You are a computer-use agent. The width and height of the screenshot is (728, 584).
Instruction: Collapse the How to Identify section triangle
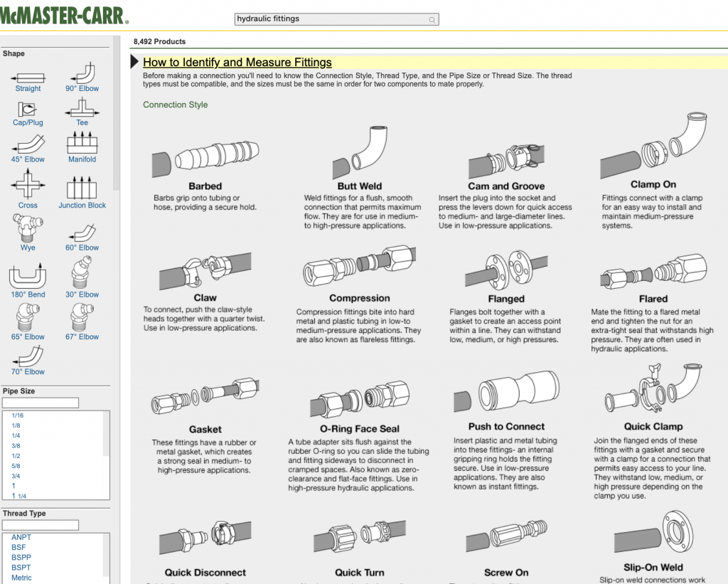coord(135,62)
